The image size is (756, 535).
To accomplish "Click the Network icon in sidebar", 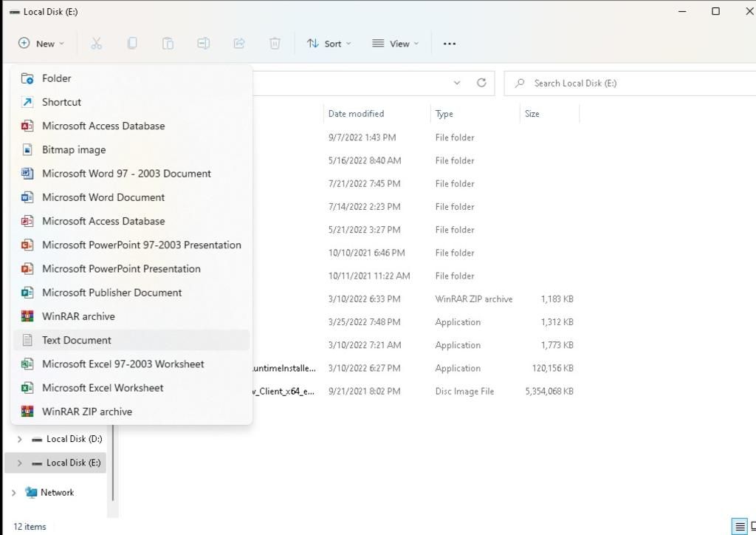I will coord(31,492).
